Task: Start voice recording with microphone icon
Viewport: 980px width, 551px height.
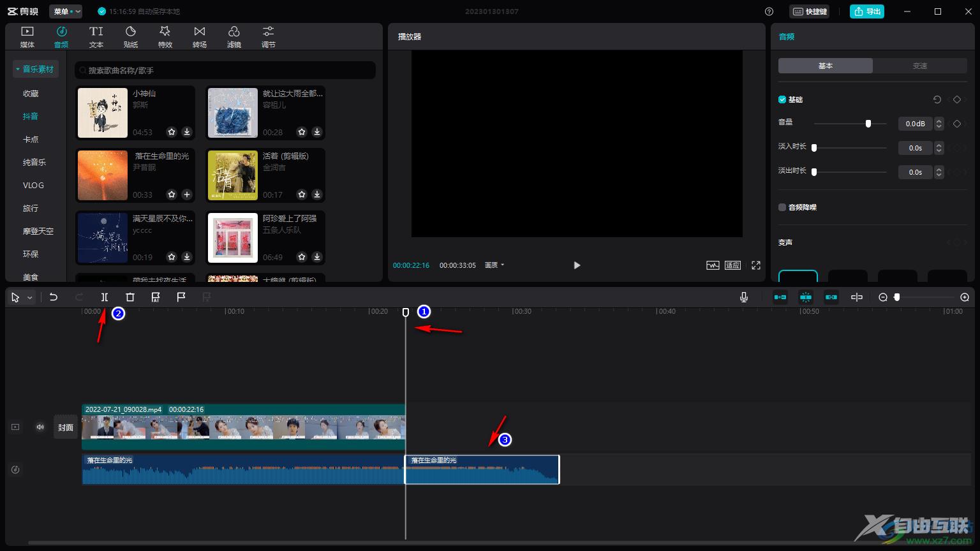Action: click(744, 297)
